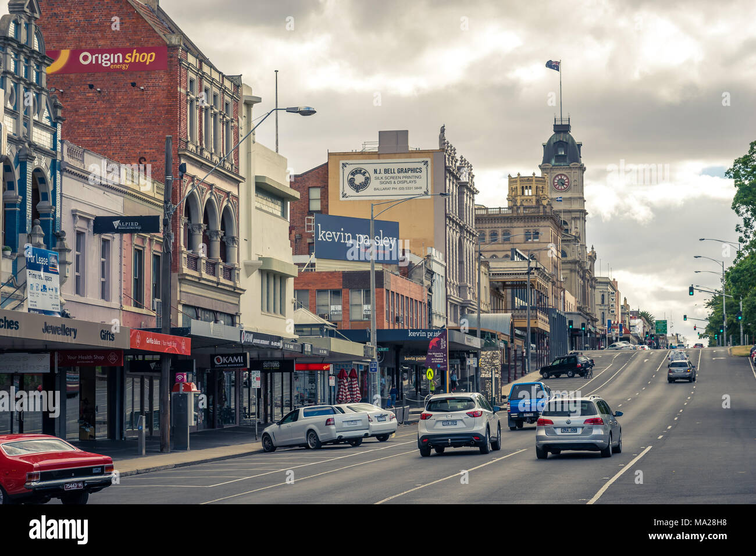Click the For Lease sign

(x=43, y=280)
